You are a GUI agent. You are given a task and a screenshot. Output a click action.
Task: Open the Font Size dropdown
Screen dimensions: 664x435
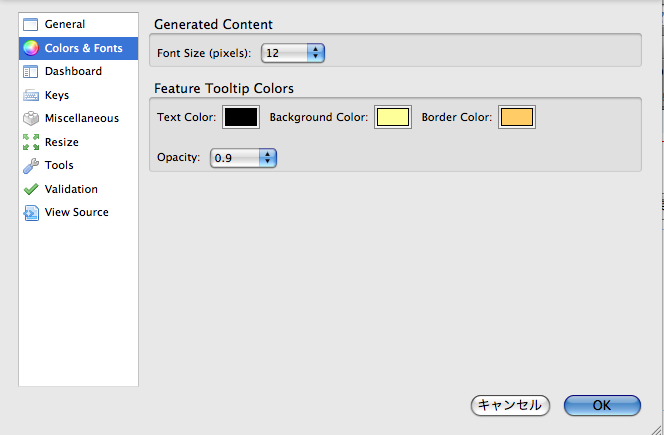coord(294,53)
